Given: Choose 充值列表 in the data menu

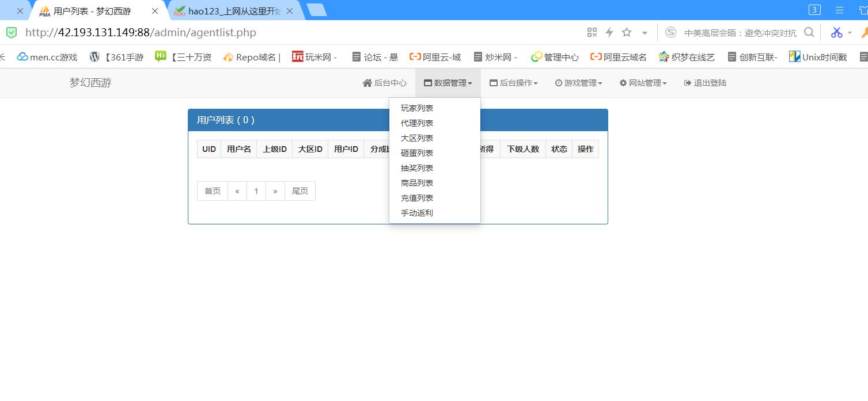Looking at the screenshot, I should point(417,198).
